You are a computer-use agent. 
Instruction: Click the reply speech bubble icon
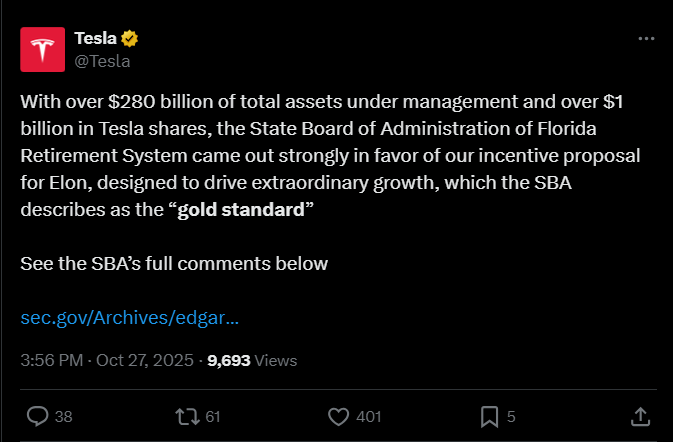pos(37,416)
